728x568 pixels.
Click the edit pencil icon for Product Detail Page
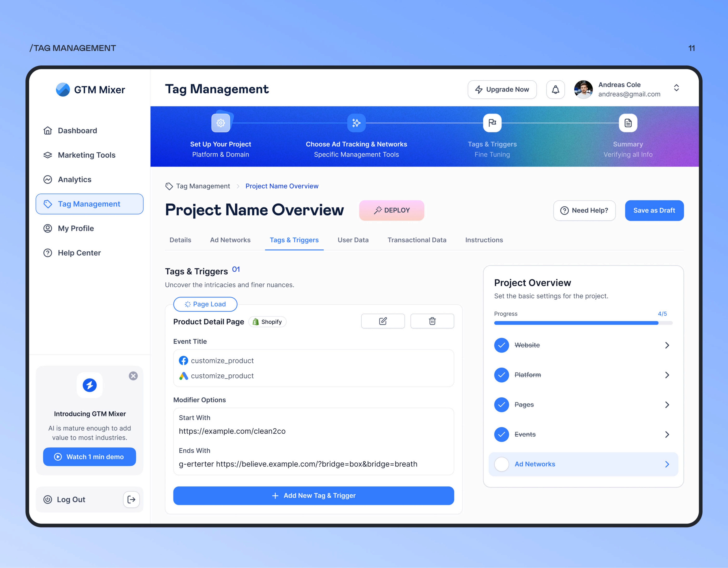[383, 321]
